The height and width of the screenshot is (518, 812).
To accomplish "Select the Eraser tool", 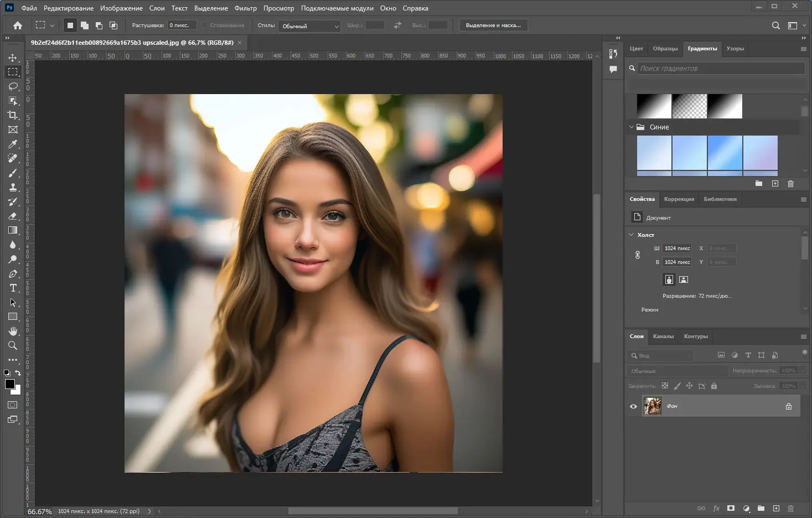I will point(13,216).
